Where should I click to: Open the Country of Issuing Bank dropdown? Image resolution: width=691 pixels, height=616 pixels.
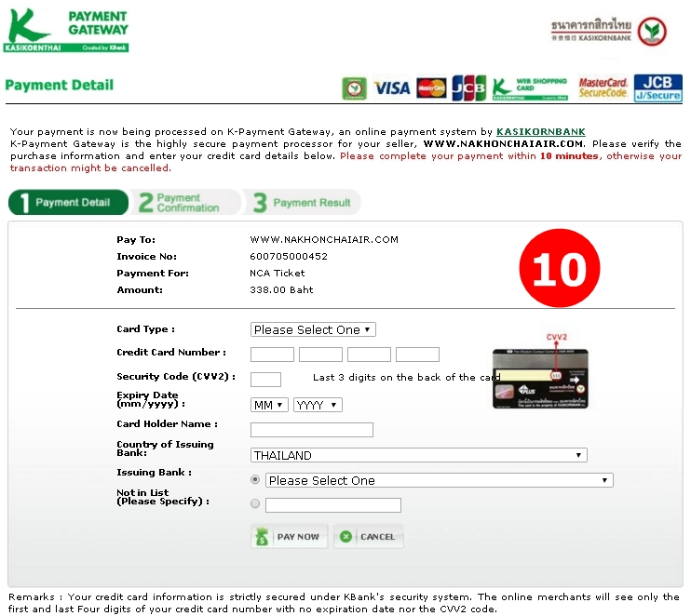[419, 455]
